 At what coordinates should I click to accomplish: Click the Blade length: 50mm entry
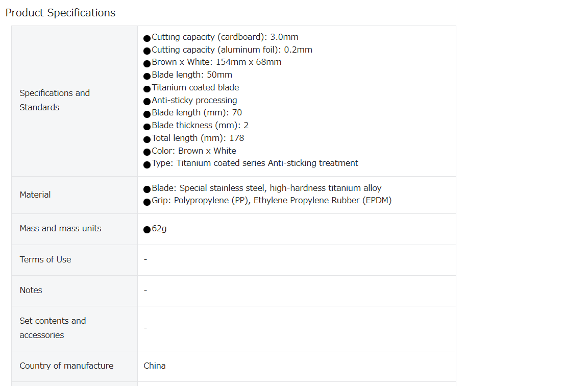188,75
